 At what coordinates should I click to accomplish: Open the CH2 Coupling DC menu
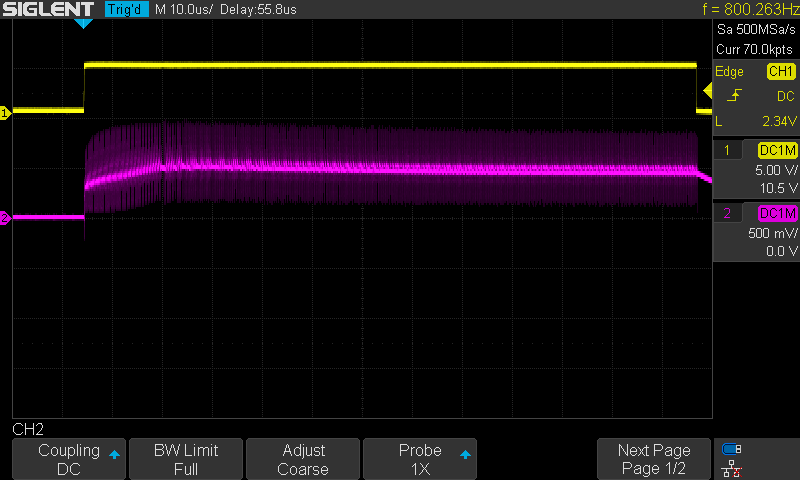pos(69,459)
